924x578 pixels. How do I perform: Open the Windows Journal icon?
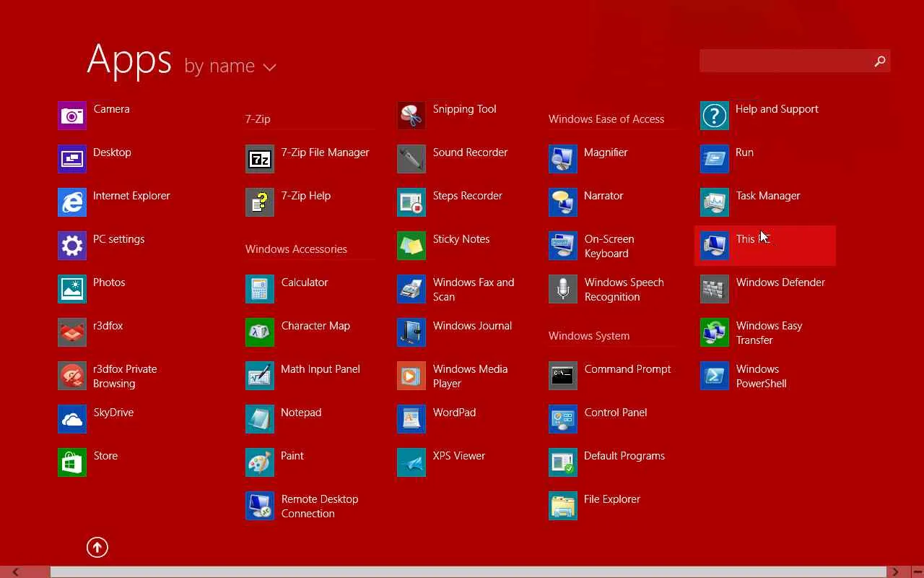pyautogui.click(x=411, y=332)
